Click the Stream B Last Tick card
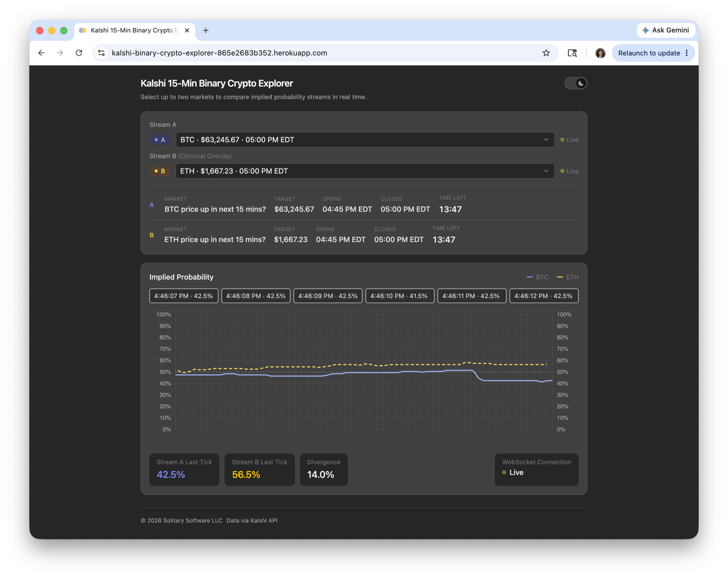The image size is (728, 578). (x=259, y=470)
